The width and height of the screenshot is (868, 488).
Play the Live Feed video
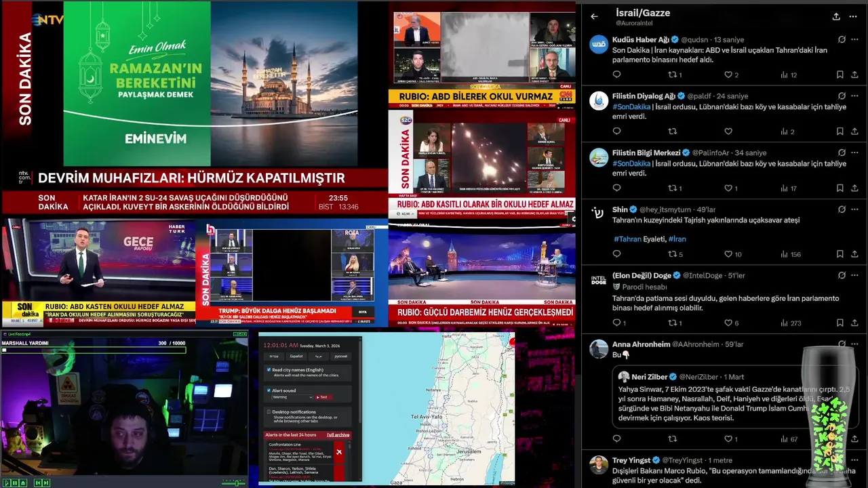point(6,483)
